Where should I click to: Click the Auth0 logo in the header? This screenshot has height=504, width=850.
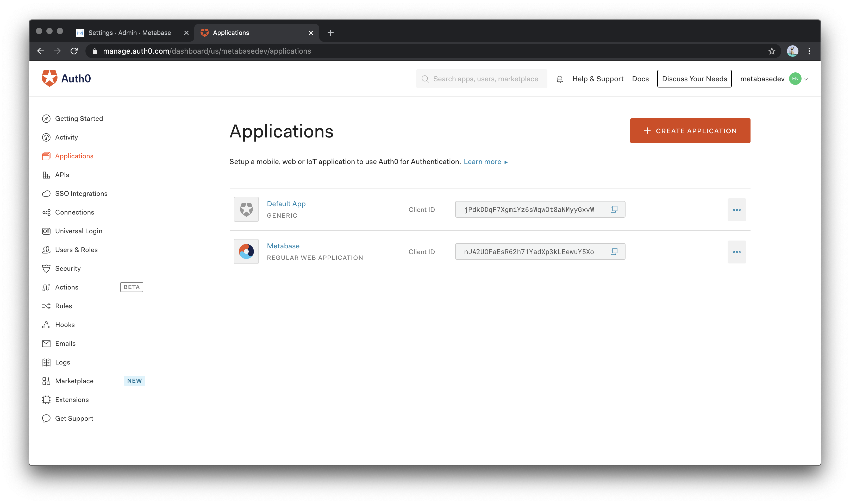pyautogui.click(x=66, y=79)
